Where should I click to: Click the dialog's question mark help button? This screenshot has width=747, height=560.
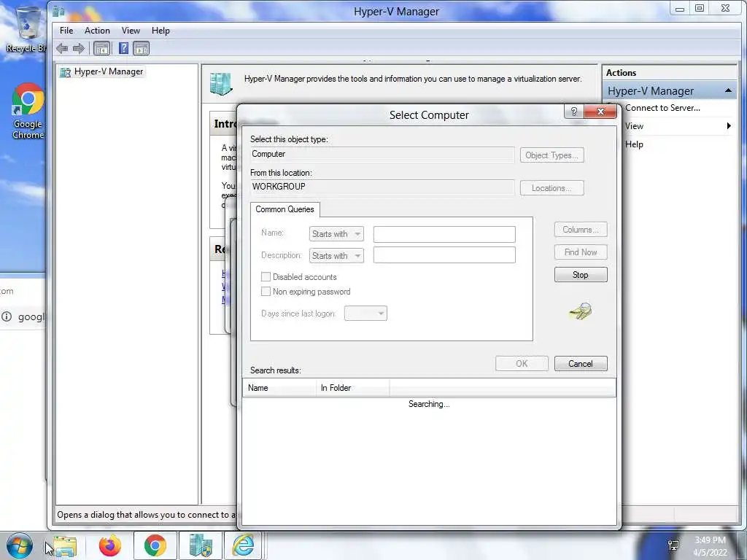(x=573, y=112)
